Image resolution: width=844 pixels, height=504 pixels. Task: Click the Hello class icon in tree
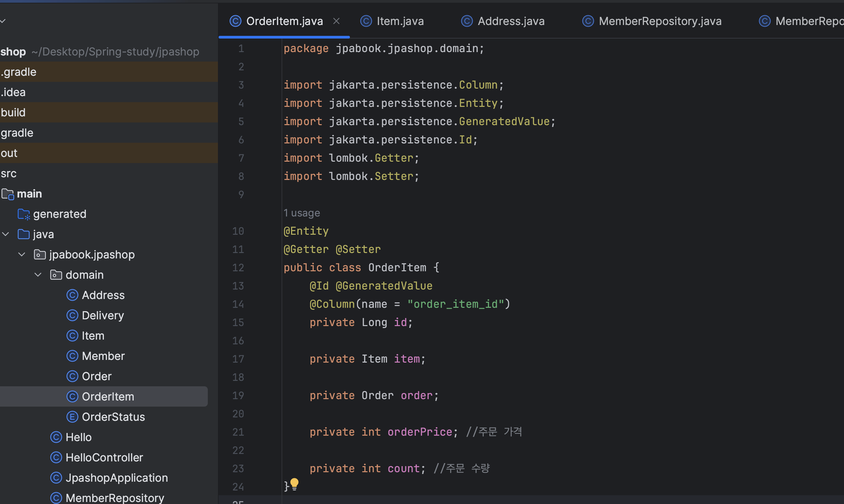[x=56, y=437]
